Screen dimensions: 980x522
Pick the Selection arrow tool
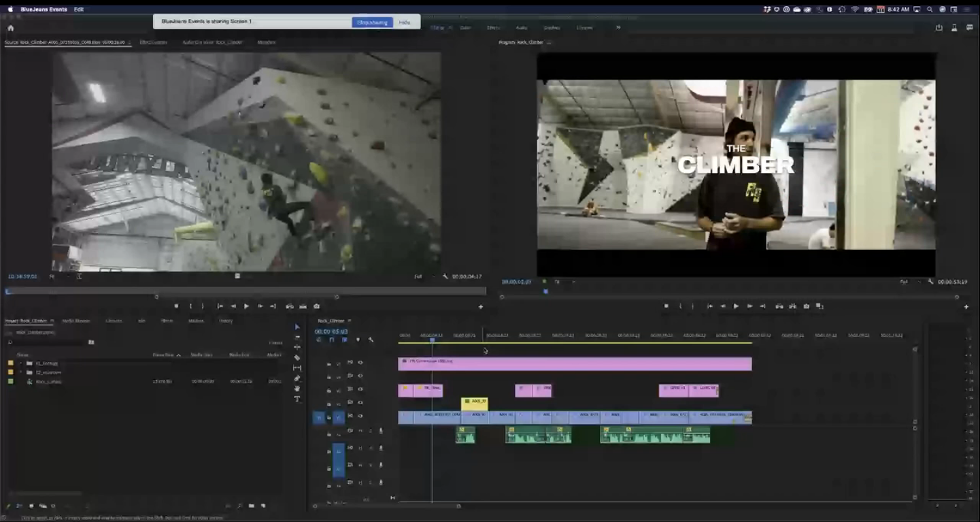point(297,327)
